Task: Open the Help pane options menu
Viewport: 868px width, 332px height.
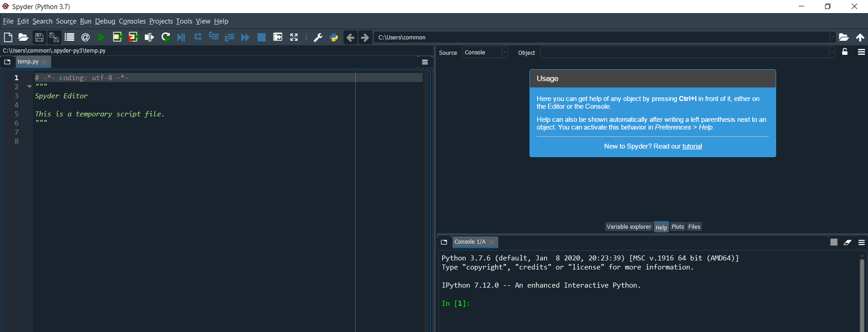Action: pos(861,52)
